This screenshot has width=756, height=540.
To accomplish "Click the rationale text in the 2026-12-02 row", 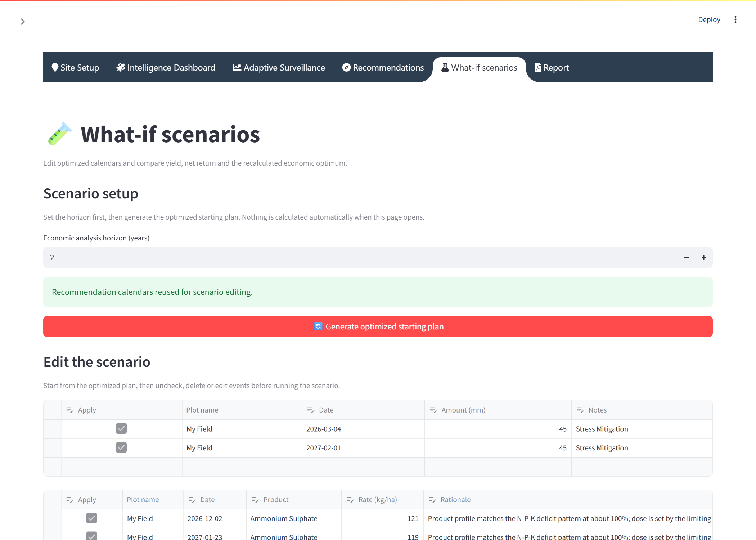I will [568, 518].
